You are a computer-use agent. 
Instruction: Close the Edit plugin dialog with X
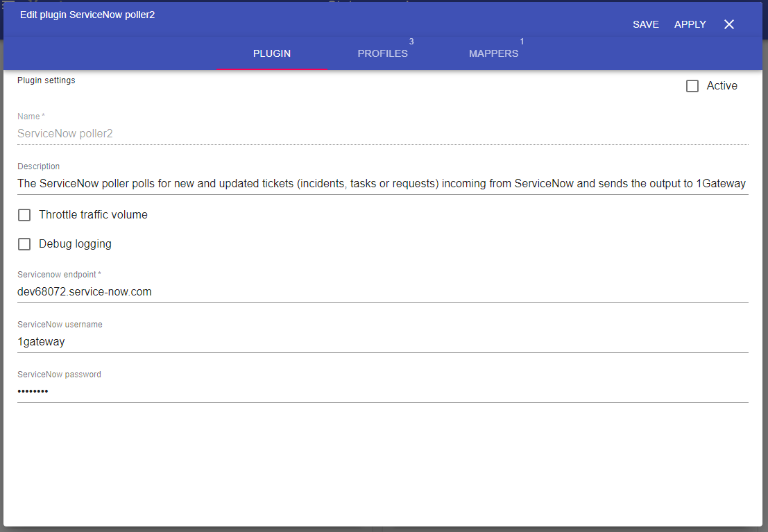tap(729, 24)
